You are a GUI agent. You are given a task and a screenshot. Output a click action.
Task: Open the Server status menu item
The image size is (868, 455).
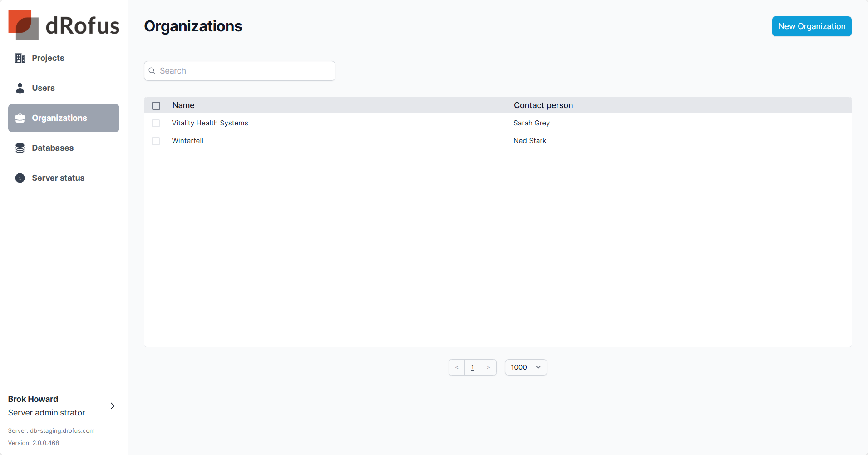tap(58, 178)
